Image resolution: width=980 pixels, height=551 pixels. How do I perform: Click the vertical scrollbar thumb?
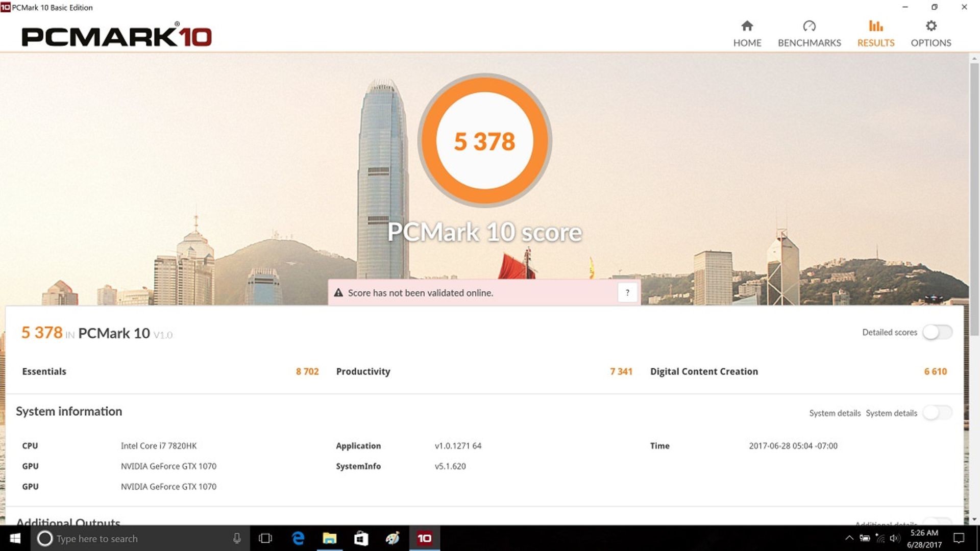click(x=974, y=199)
